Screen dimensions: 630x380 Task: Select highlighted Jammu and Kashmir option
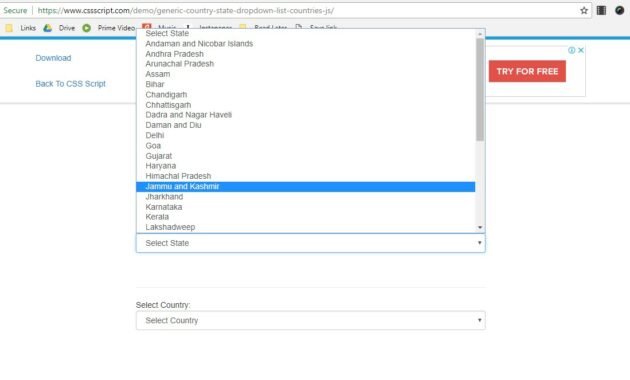(x=305, y=186)
